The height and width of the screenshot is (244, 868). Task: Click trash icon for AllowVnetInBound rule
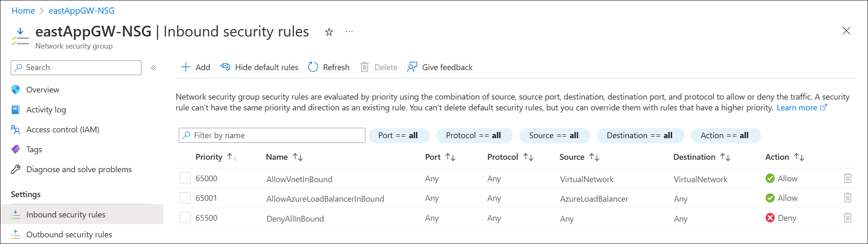pos(847,178)
